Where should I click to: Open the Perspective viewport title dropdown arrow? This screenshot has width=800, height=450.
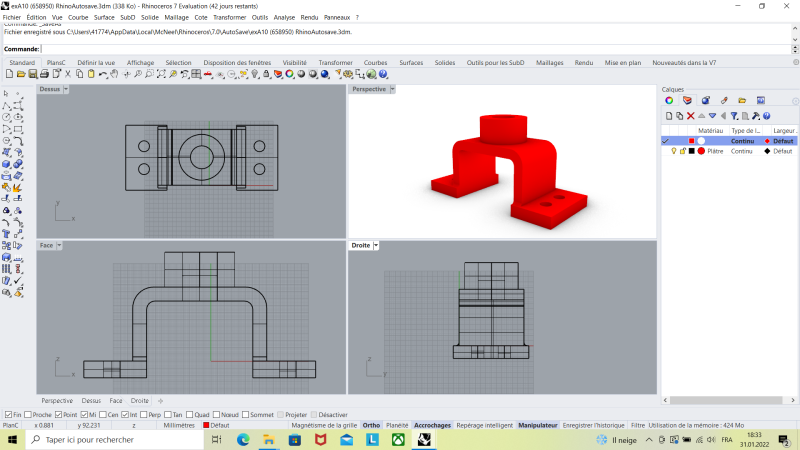[393, 89]
